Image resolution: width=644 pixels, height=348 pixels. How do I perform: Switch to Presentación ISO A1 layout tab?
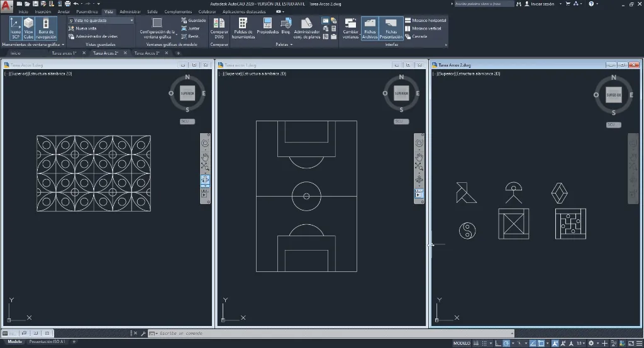(x=47, y=342)
